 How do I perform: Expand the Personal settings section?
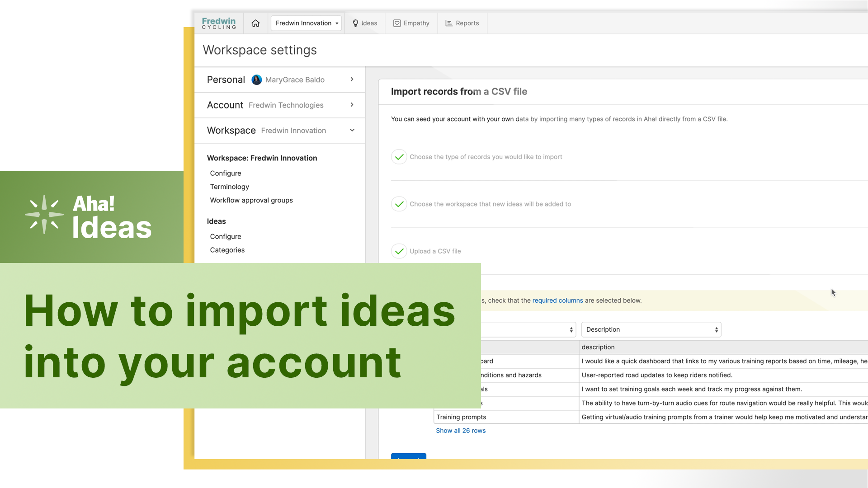(x=352, y=80)
